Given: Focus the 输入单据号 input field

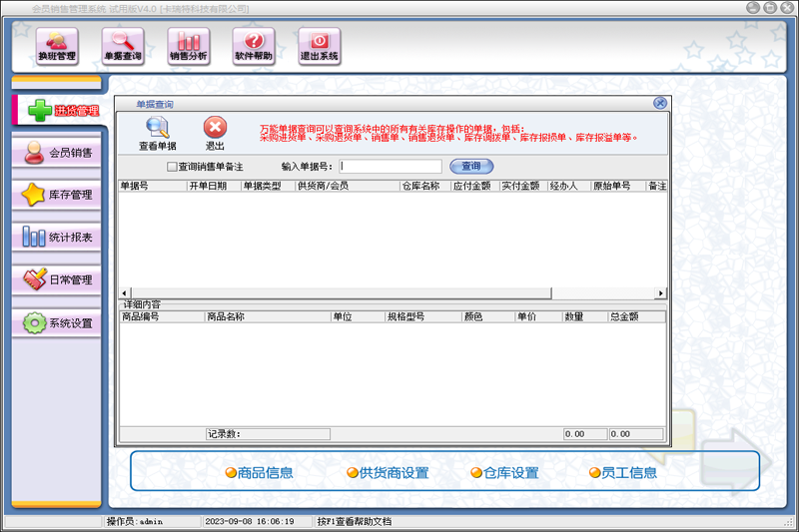Looking at the screenshot, I should 391,167.
